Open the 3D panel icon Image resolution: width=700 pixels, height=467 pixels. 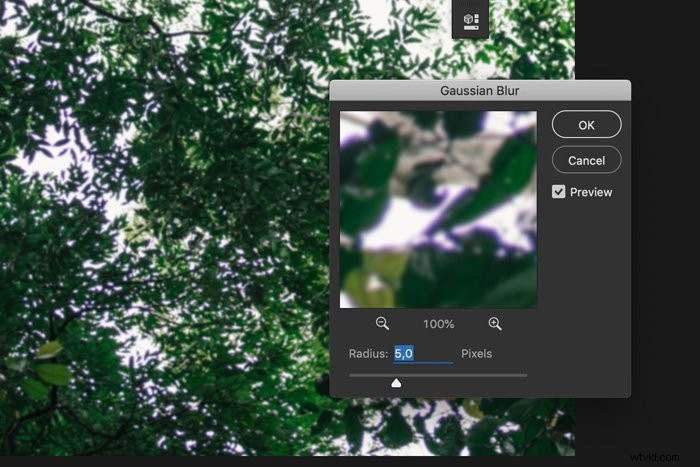click(470, 20)
